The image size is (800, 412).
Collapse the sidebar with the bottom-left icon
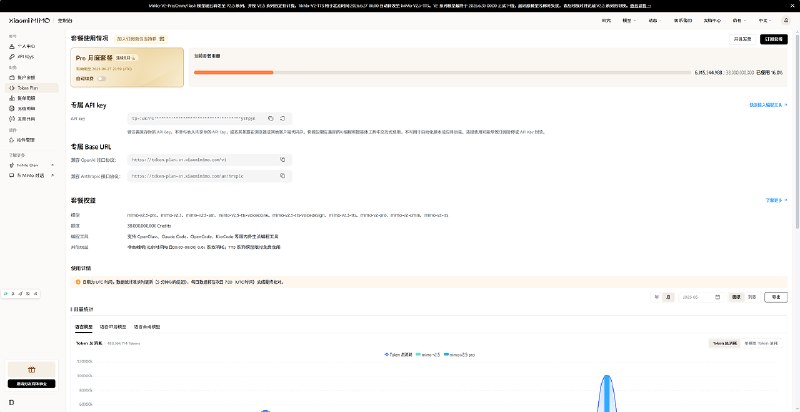point(12,402)
